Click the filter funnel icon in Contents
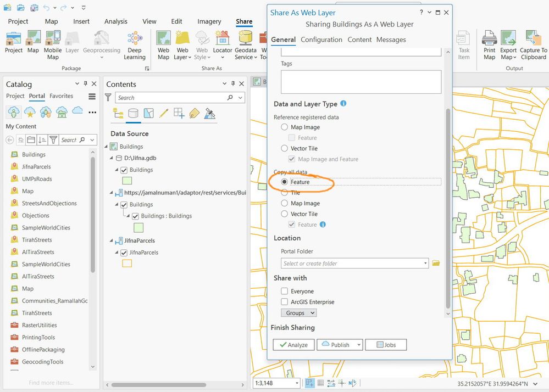Viewport: 549px width, 392px height. [x=108, y=97]
